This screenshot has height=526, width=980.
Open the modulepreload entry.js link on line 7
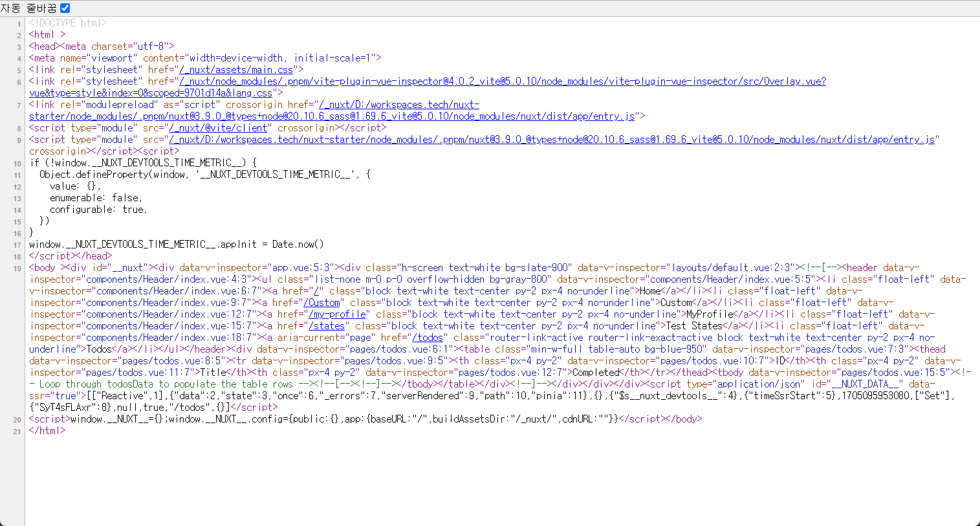pyautogui.click(x=332, y=110)
